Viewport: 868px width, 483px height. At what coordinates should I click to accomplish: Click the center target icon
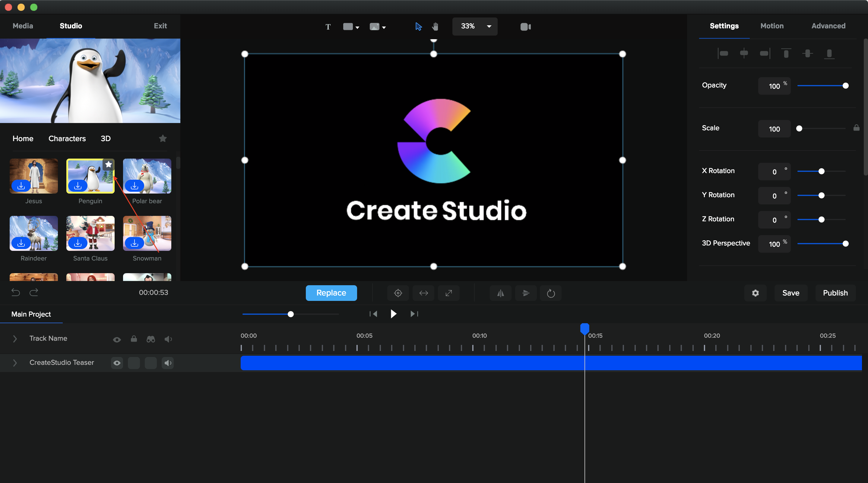[x=398, y=293]
